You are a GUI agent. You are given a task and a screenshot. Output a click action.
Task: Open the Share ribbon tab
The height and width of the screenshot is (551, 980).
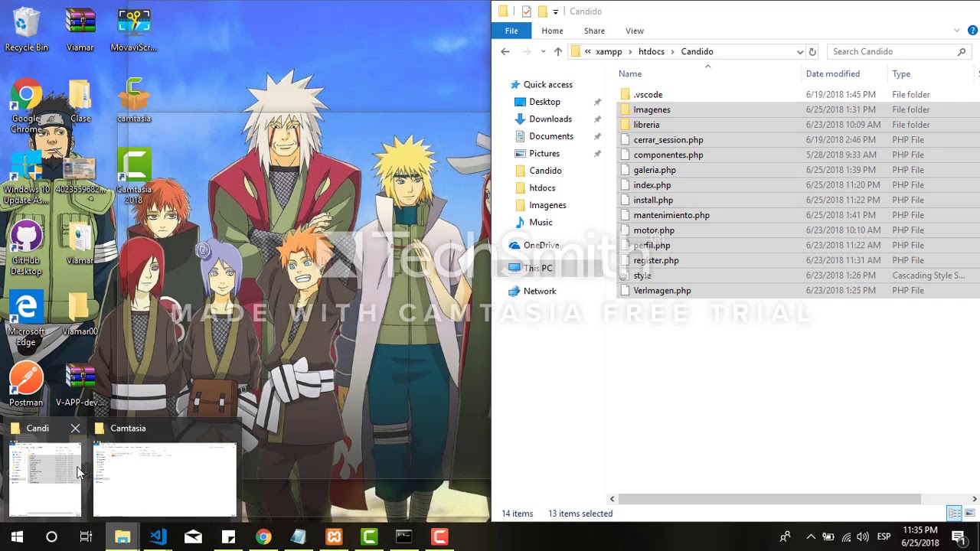[x=594, y=31]
